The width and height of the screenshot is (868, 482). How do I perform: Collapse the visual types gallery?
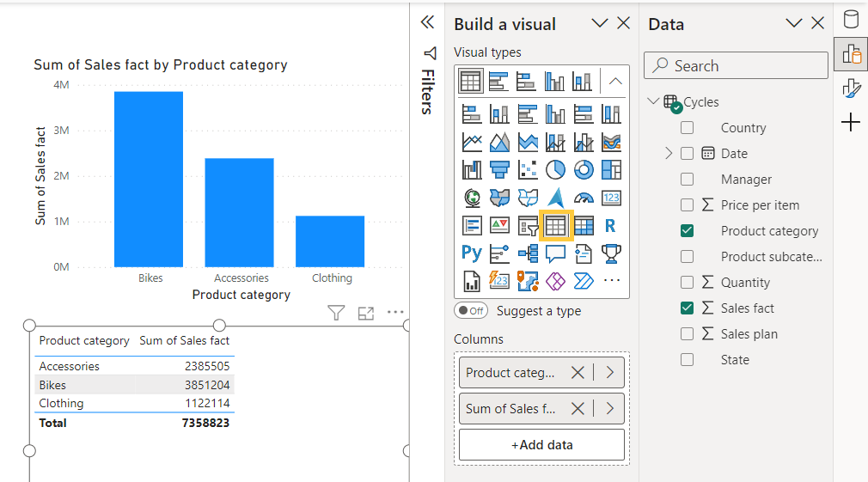click(x=614, y=82)
